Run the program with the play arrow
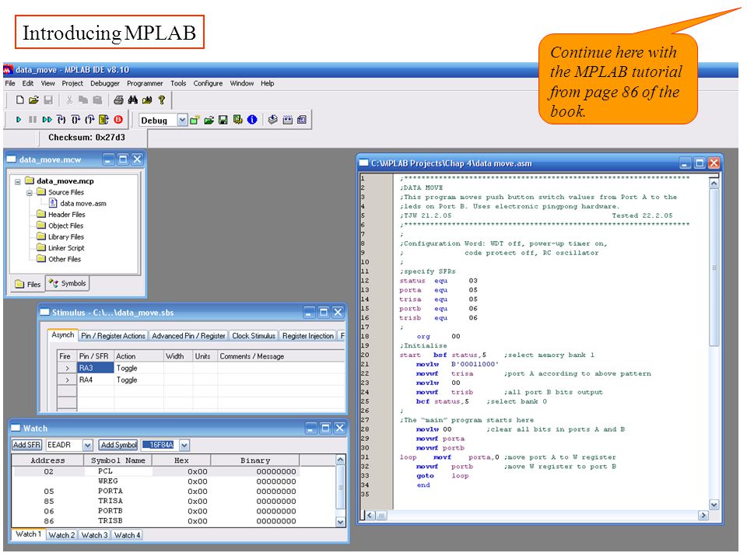Image resolution: width=747 pixels, height=560 pixels. coord(19,120)
